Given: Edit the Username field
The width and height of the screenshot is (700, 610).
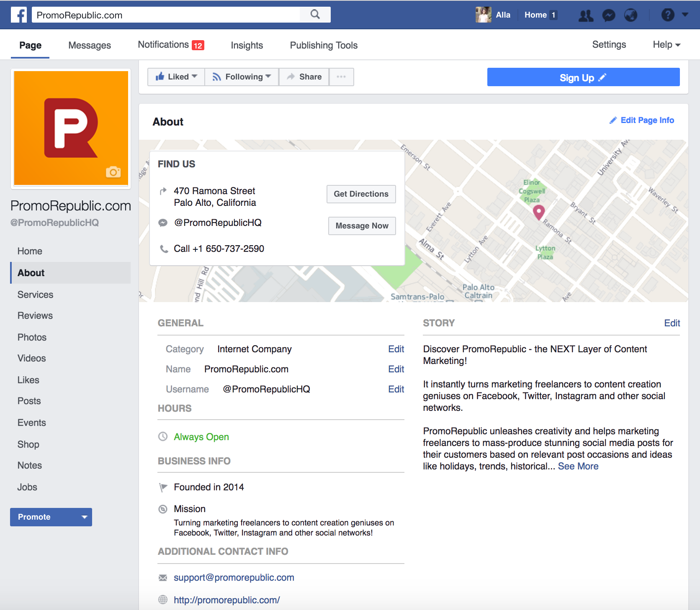Looking at the screenshot, I should (396, 389).
